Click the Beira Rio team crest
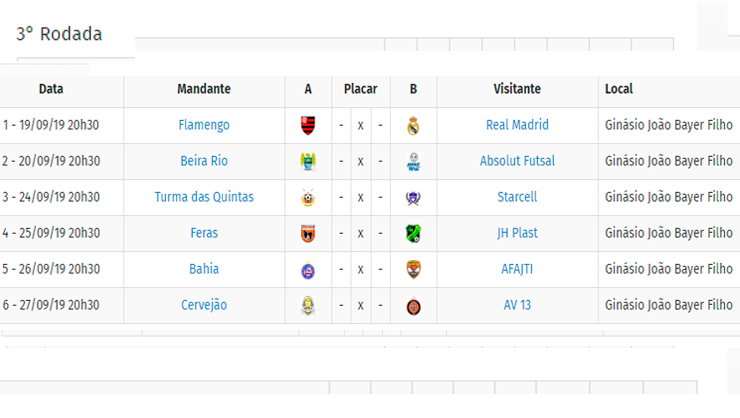 (x=308, y=161)
